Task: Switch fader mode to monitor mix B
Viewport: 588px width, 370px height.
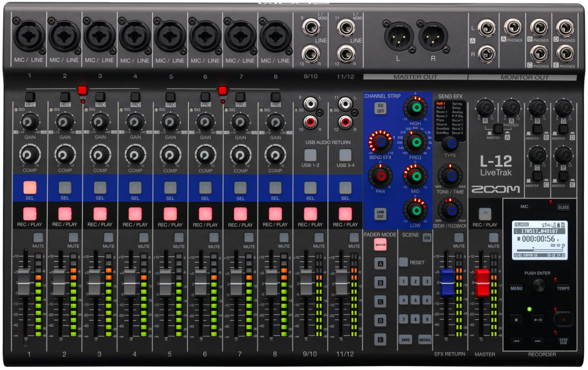Action: click(x=380, y=283)
